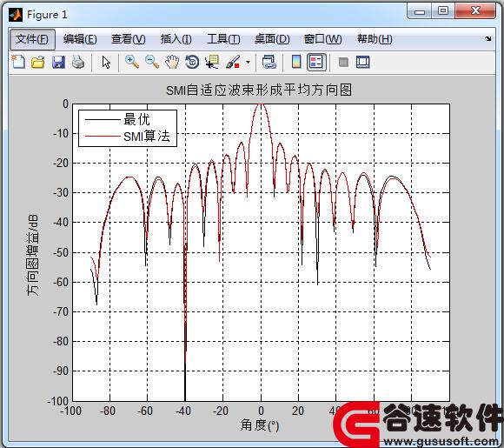Click the MATLAB icon in the title bar
Screen dimensions: 504x448
click(x=16, y=15)
